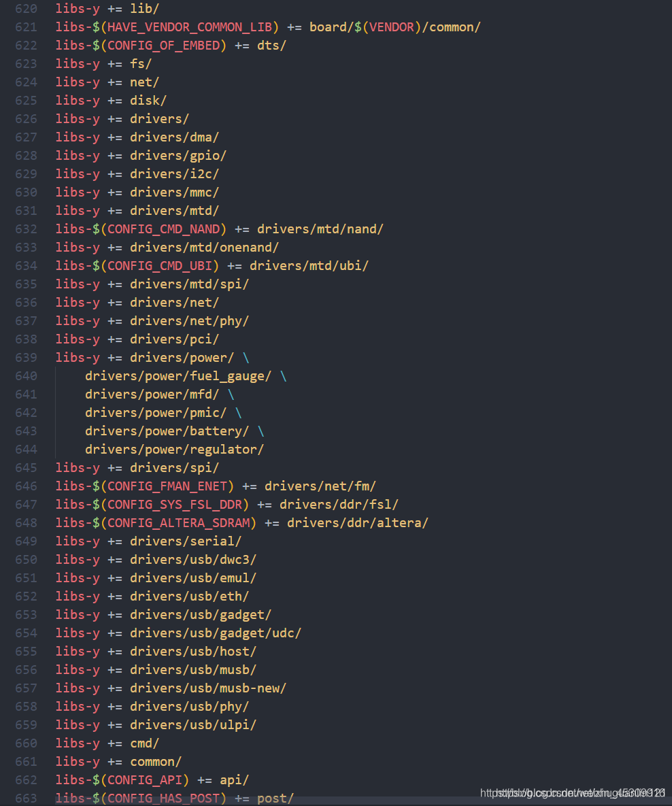Click 'drivers/mmc/' path
672x806 pixels.
click(174, 192)
